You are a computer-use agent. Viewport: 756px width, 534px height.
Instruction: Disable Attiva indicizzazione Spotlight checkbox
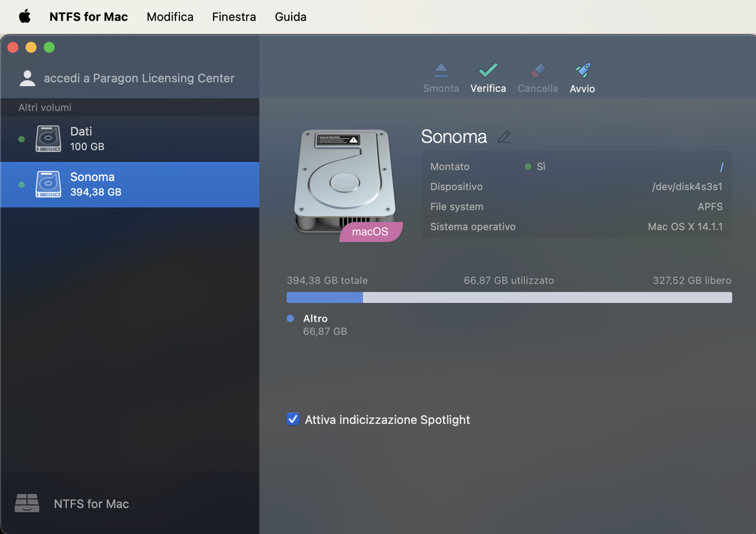coord(293,419)
